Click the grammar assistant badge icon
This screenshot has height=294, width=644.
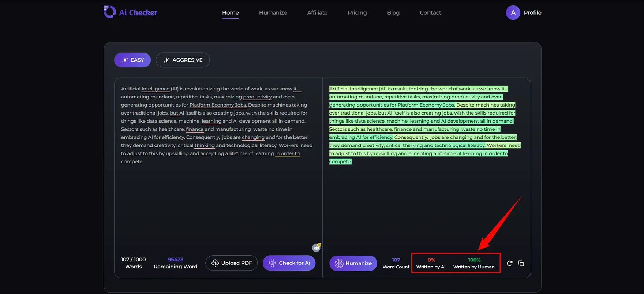click(317, 248)
